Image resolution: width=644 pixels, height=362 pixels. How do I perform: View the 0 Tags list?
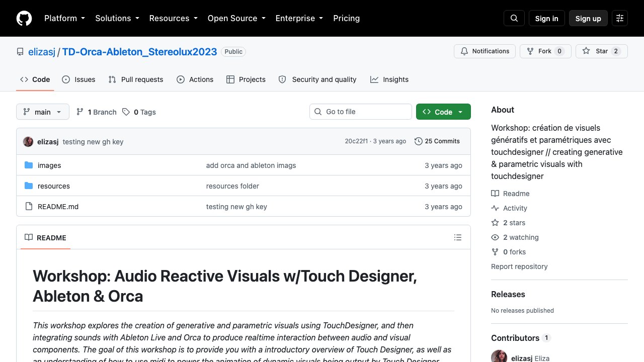click(x=139, y=112)
